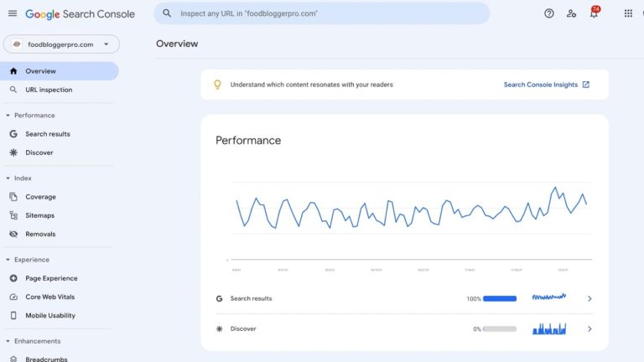644x362 pixels.
Task: Click the search magnifier icon
Action: click(167, 13)
